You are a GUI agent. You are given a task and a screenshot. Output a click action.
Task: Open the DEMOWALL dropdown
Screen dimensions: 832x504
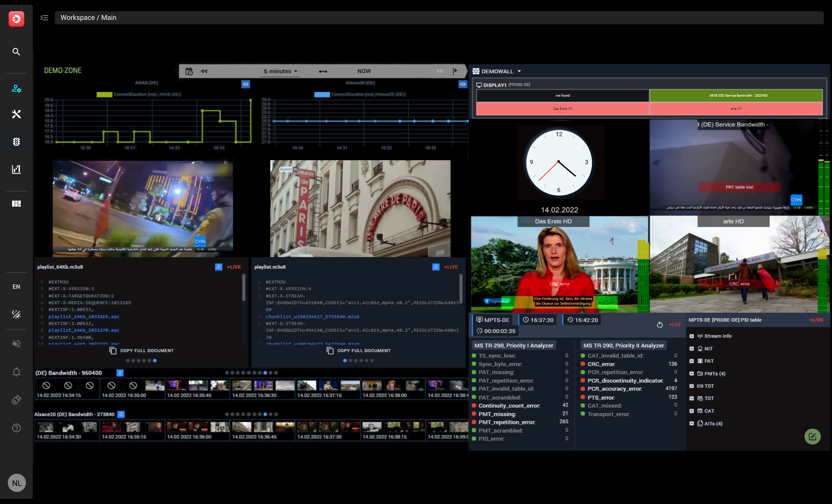pyautogui.click(x=519, y=71)
